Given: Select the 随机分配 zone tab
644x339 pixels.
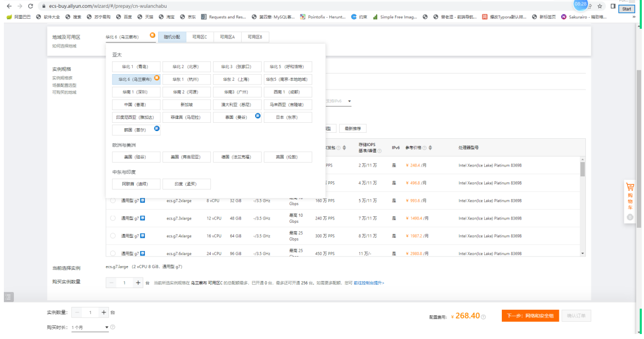Looking at the screenshot, I should point(172,37).
